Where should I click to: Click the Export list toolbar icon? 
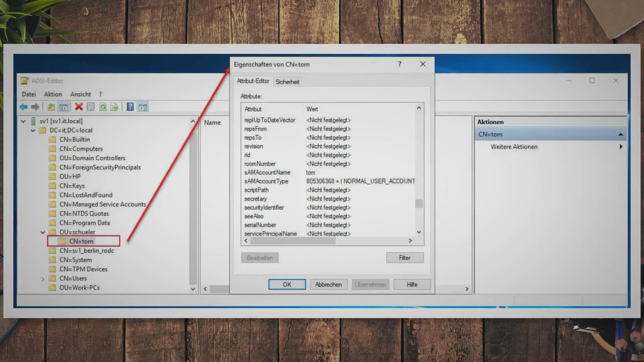114,107
